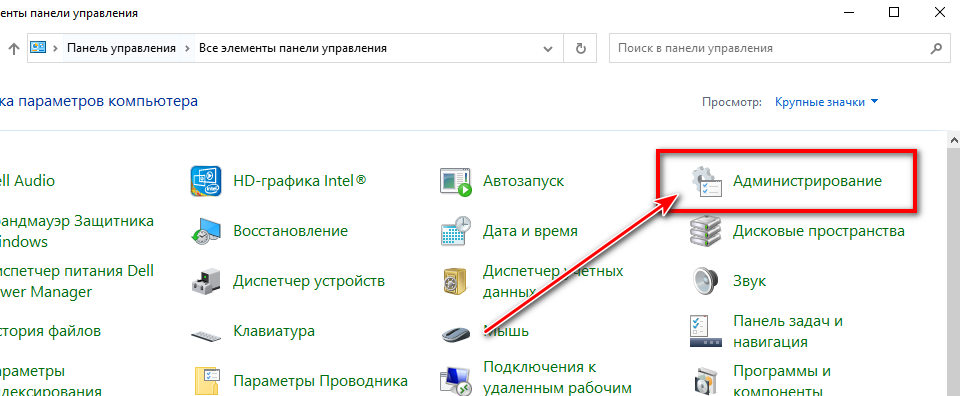Open the История файлов link
The width and height of the screenshot is (960, 396).
tap(50, 332)
